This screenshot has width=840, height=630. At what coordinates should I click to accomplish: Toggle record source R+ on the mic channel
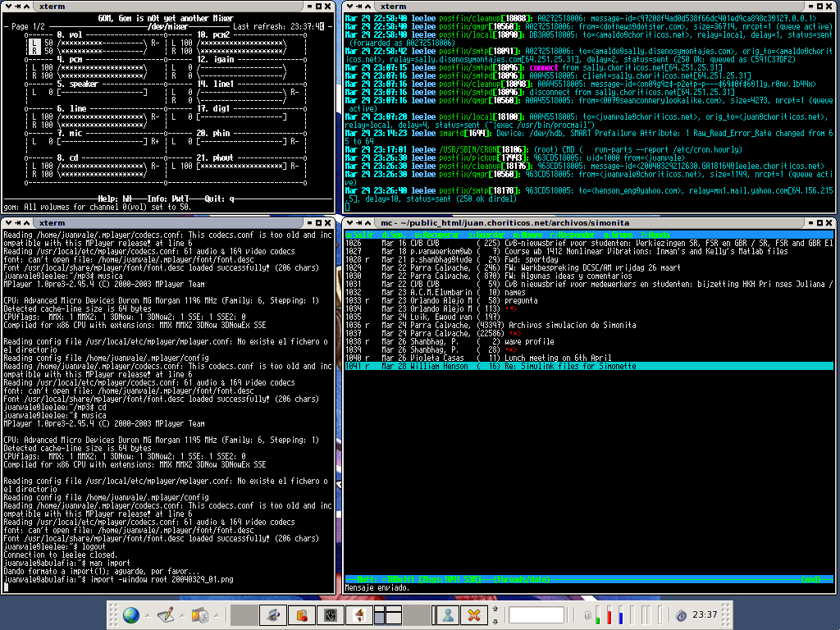155,141
